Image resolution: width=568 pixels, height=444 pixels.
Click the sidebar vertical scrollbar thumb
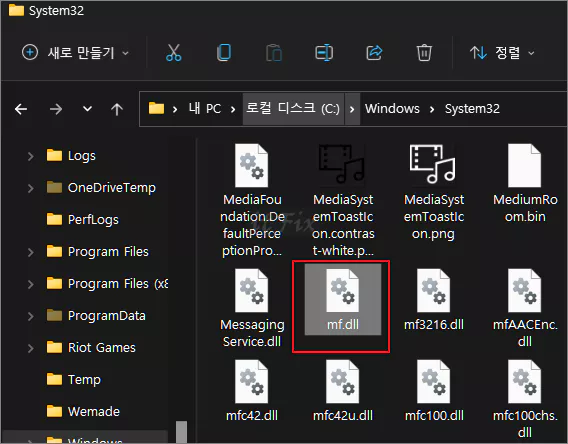point(181,432)
